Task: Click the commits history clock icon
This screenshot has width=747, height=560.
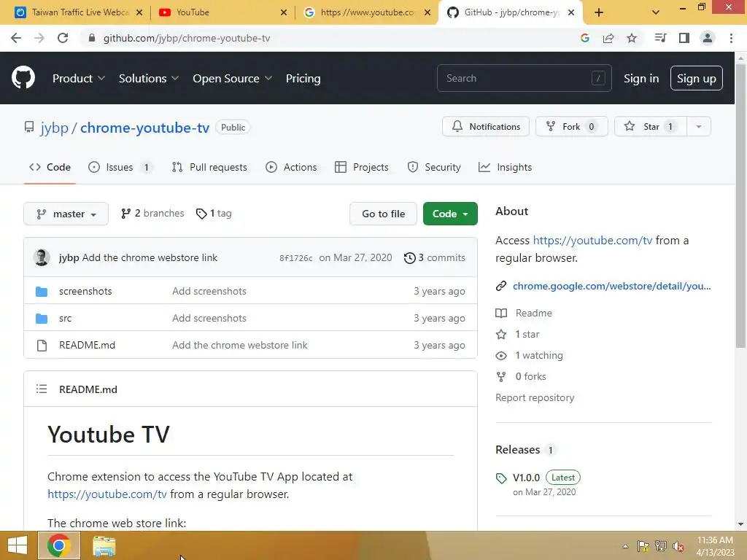Action: tap(409, 257)
